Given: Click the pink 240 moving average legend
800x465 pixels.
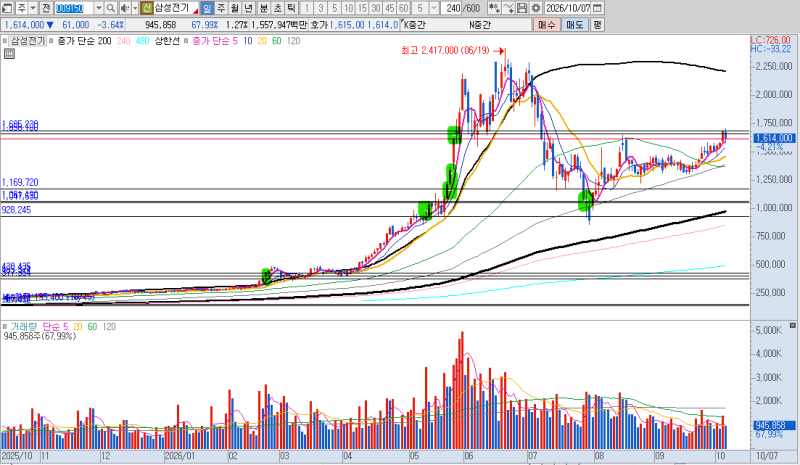Looking at the screenshot, I should (123, 41).
